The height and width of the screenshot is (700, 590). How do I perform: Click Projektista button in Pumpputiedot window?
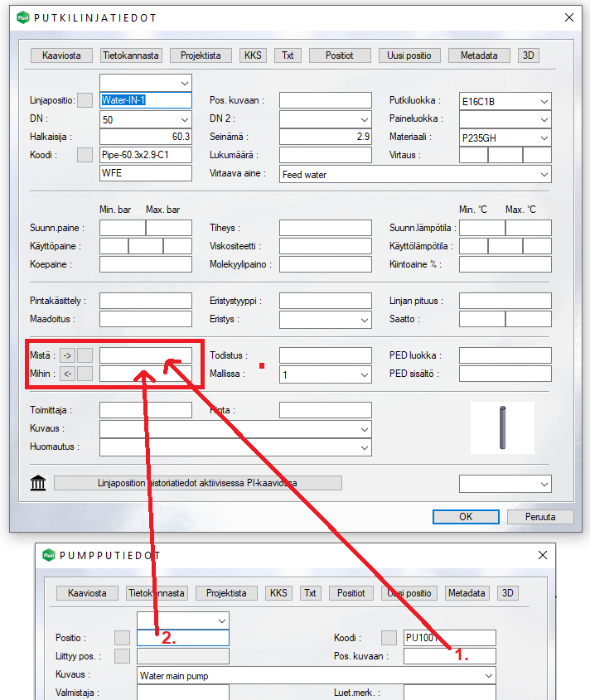point(226,593)
